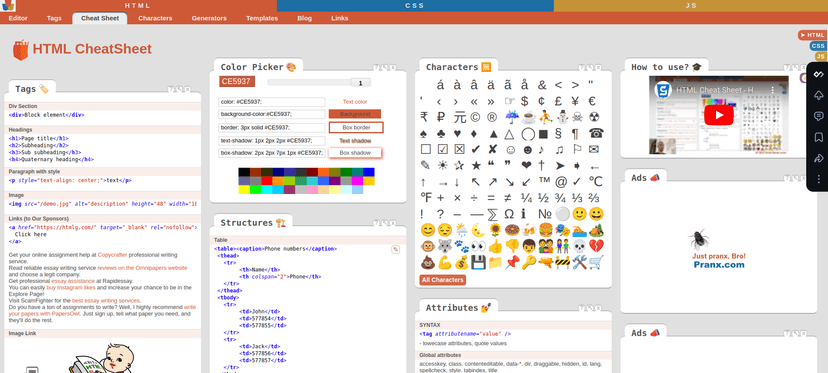Click the bookmark icon in the dark side toolbar
Image resolution: width=828 pixels, height=373 pixels.
[x=818, y=137]
